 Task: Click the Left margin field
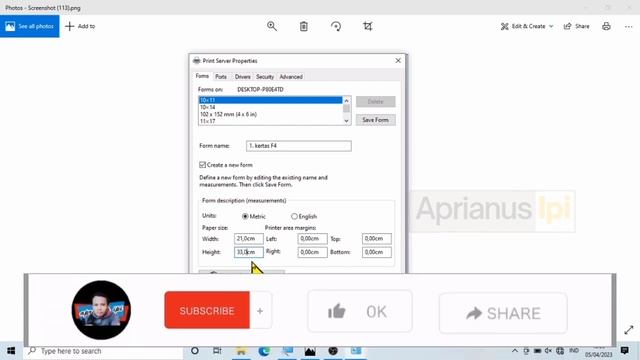tap(312, 239)
